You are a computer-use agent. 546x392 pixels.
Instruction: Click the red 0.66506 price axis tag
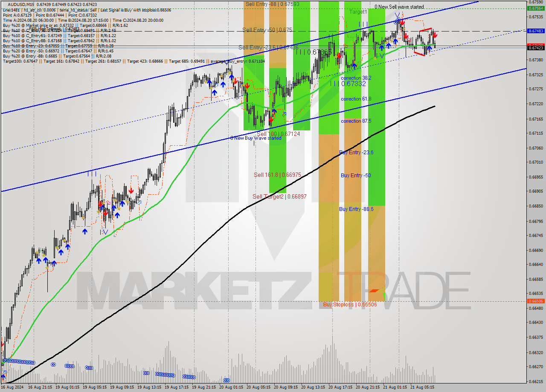point(536,301)
